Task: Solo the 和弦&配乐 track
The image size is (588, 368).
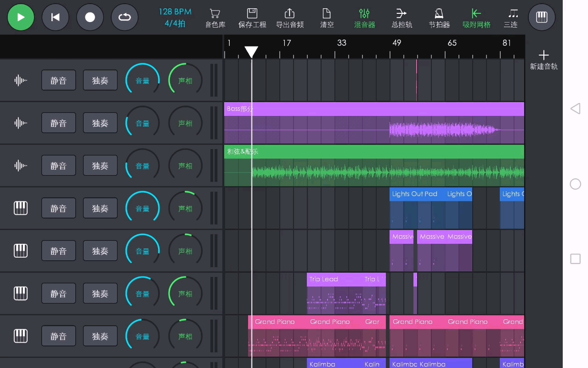Action: [100, 166]
